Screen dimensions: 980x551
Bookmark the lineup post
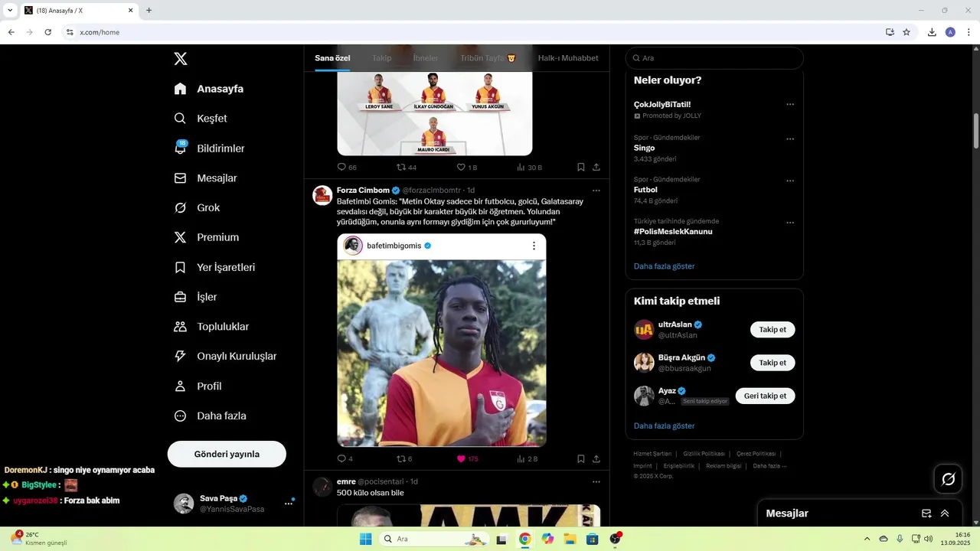(581, 167)
